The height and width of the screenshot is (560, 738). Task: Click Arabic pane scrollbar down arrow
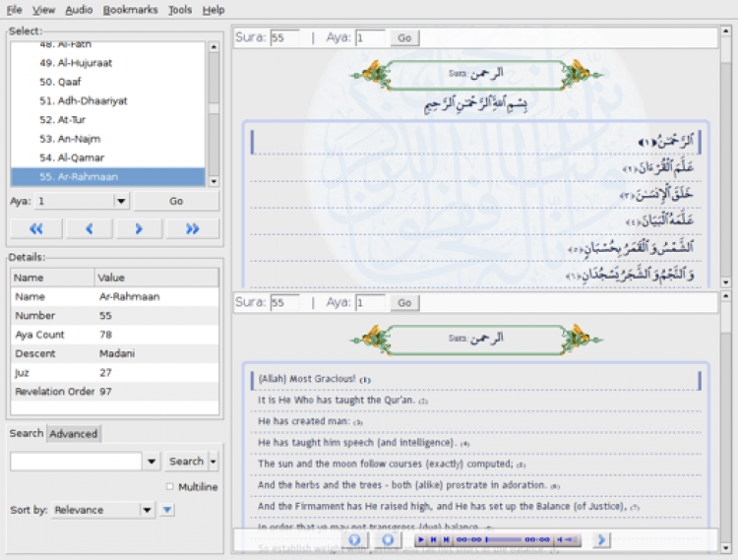[725, 282]
